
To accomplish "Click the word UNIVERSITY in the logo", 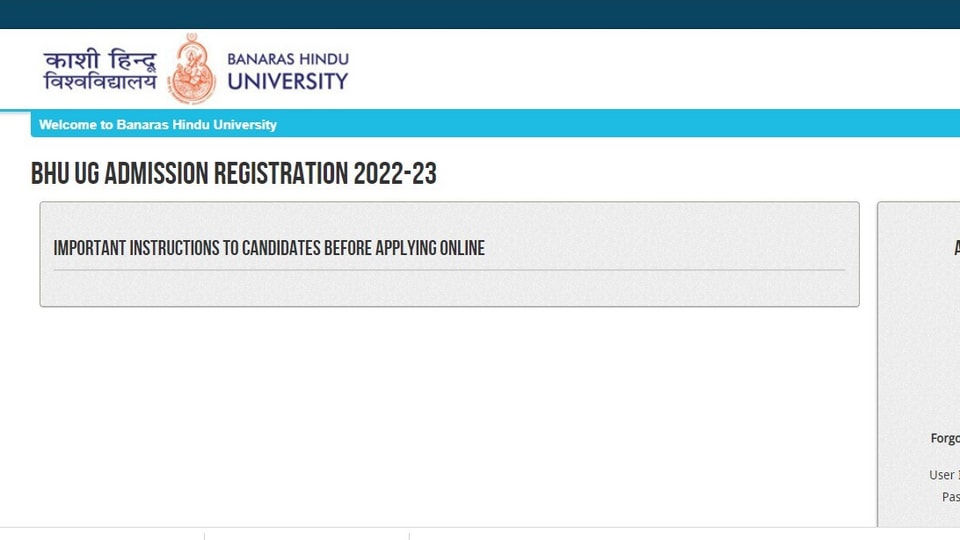I will pos(288,81).
